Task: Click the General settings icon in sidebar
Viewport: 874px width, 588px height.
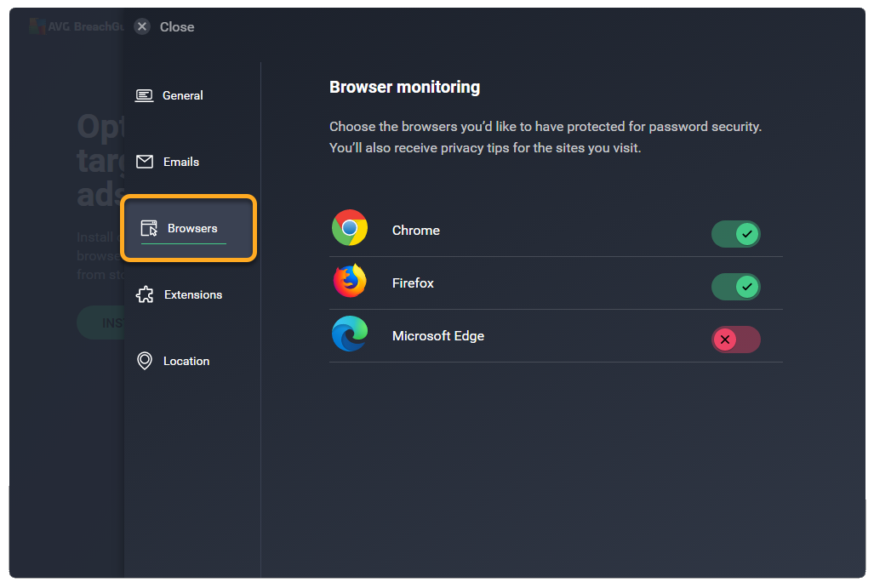Action: tap(145, 95)
